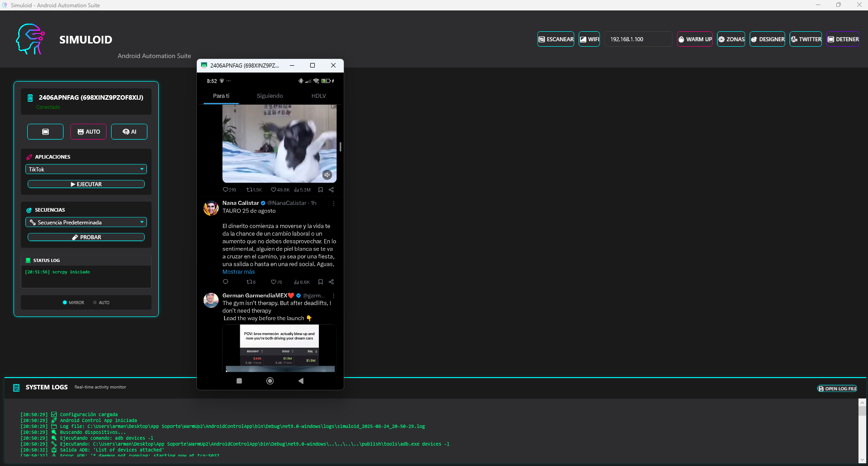Select the MIRROR mode radio option
This screenshot has width=868, height=466.
pyautogui.click(x=65, y=302)
